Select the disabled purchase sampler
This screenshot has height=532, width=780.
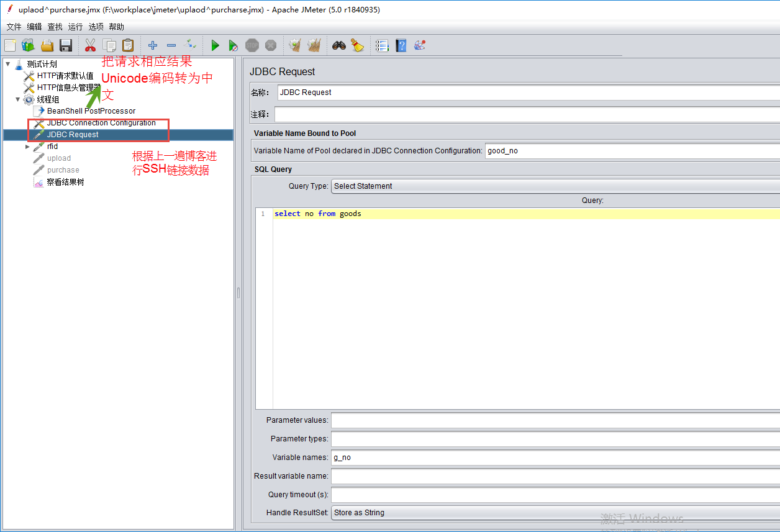63,170
